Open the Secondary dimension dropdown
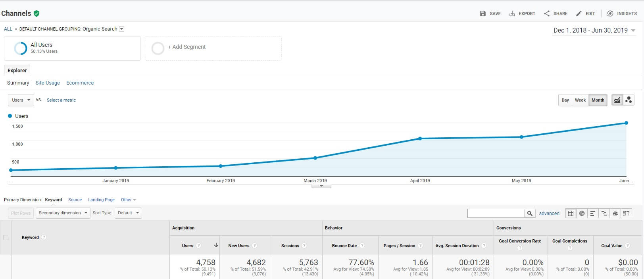Screen dimensions: 644x279 pos(63,213)
